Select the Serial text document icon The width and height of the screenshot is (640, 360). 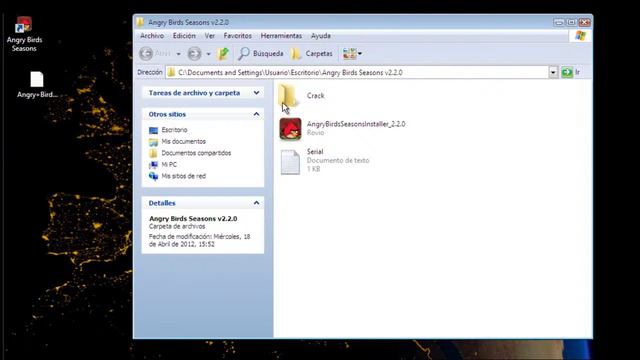290,162
